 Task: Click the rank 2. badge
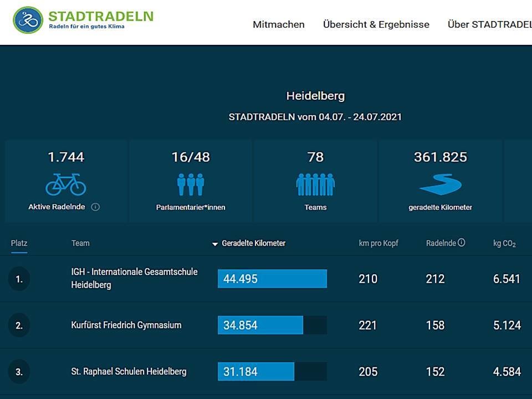pos(19,325)
